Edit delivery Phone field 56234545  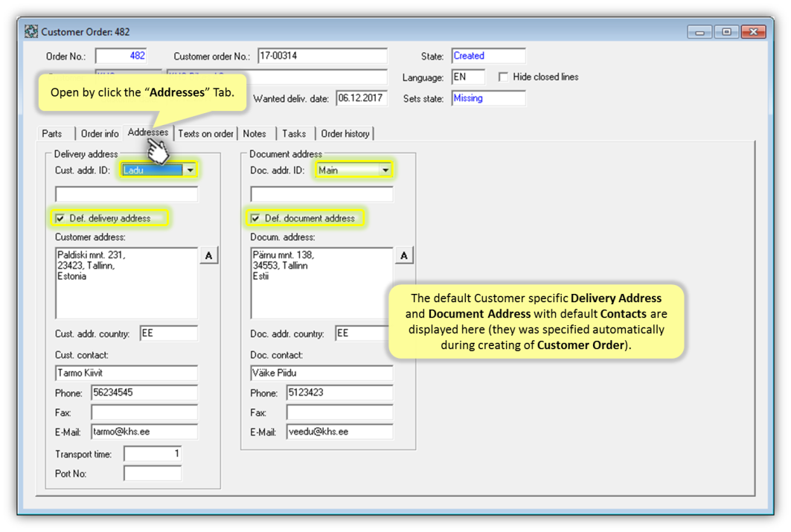[x=144, y=393]
